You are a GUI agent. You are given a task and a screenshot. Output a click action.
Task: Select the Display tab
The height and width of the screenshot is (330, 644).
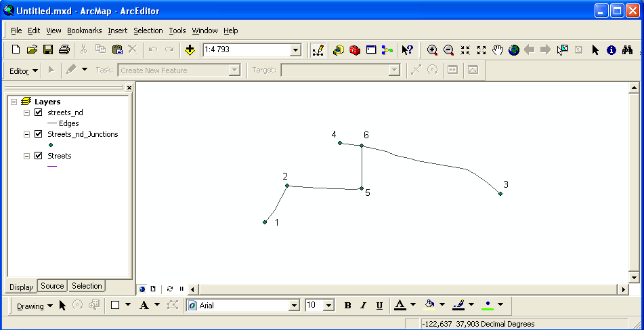coord(22,287)
